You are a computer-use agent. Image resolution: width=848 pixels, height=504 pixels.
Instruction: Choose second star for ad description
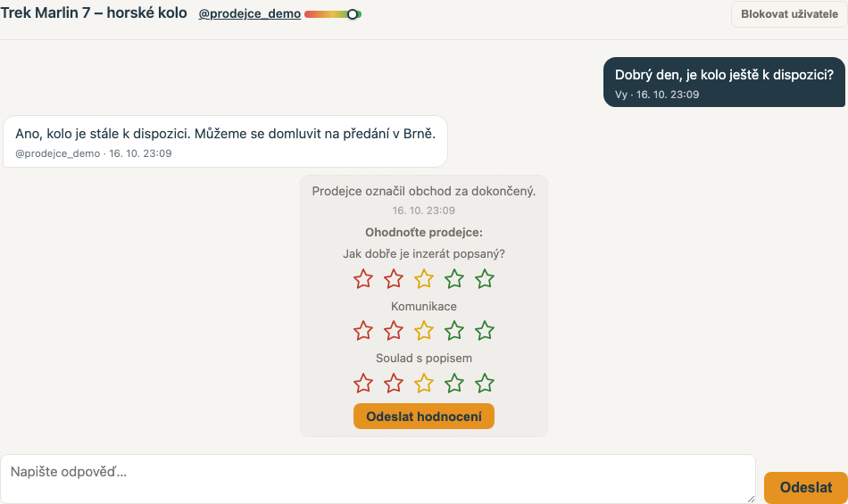coord(394,278)
